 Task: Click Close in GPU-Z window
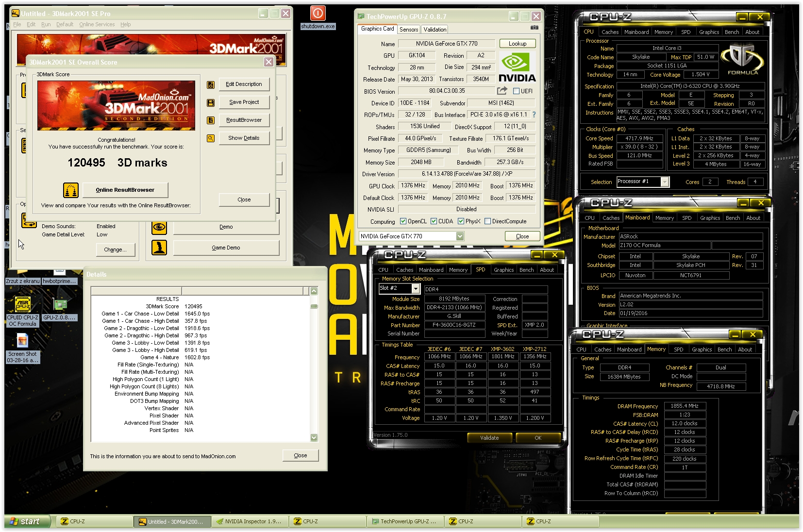coord(522,236)
